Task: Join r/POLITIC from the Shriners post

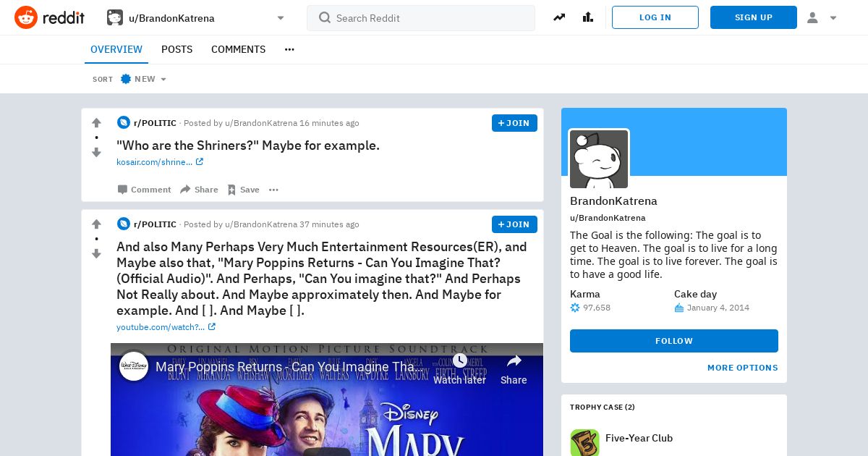Action: [514, 123]
